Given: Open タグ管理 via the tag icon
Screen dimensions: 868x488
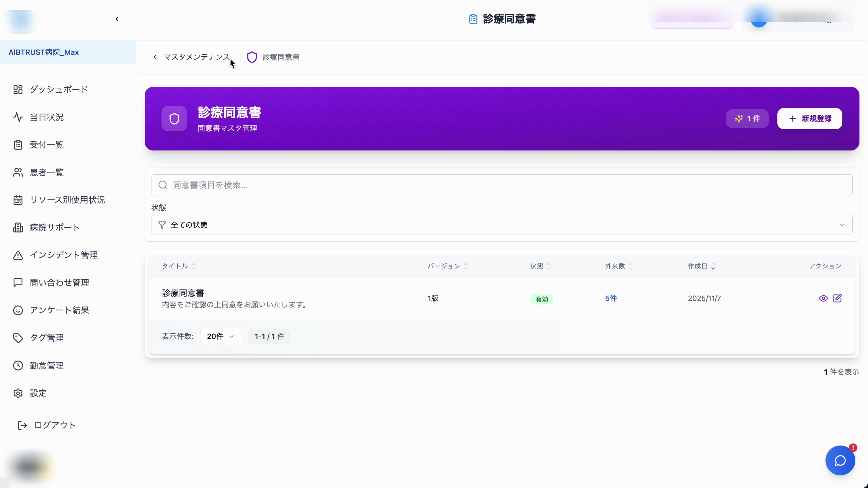Looking at the screenshot, I should (x=18, y=338).
